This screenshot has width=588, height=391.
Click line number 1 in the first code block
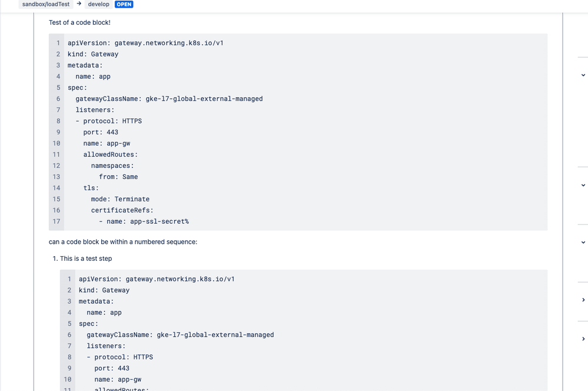click(57, 42)
